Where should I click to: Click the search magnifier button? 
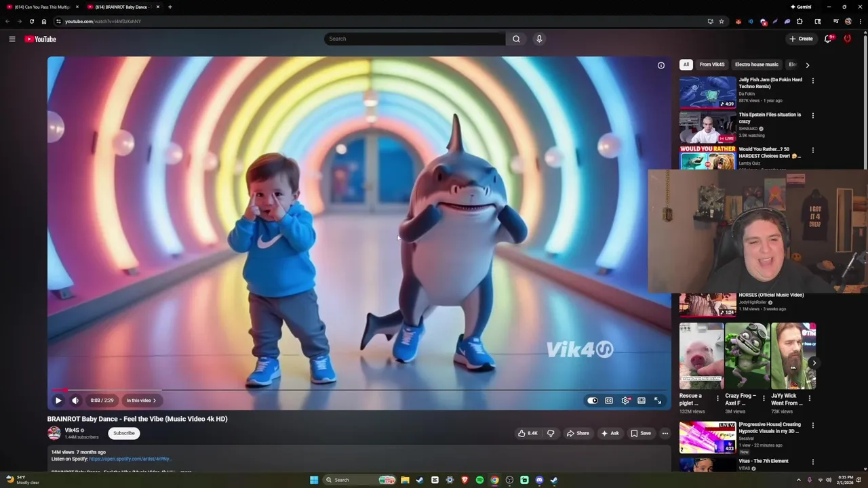tap(516, 39)
